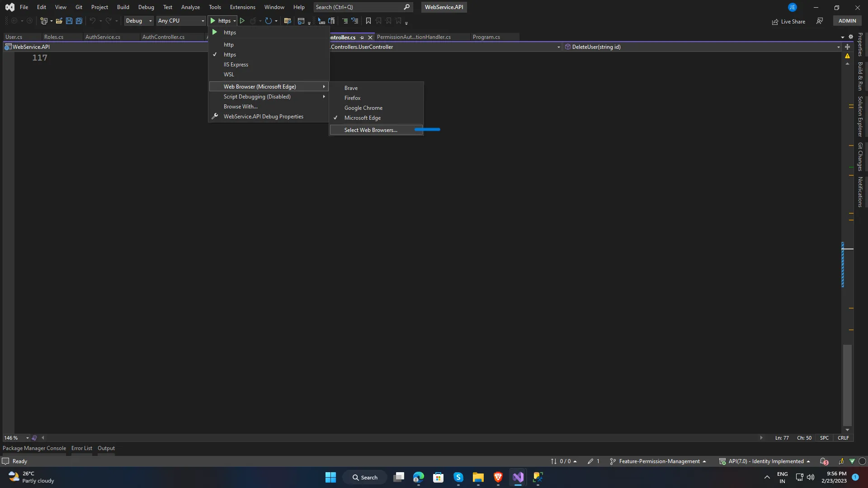
Task: Open WebService.API Debug Properties
Action: coord(264,117)
